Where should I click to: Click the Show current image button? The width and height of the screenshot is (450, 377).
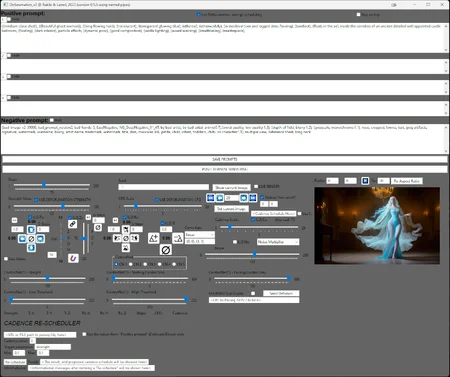tap(231, 188)
